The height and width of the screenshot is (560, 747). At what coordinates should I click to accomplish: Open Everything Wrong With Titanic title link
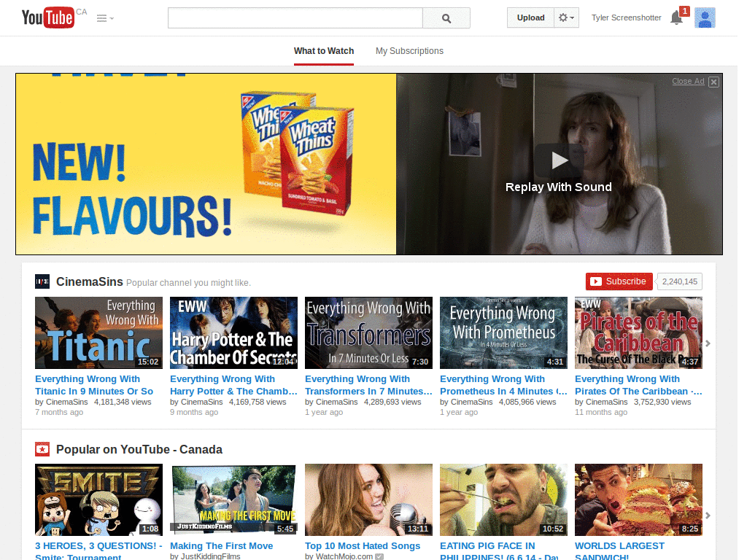click(94, 385)
